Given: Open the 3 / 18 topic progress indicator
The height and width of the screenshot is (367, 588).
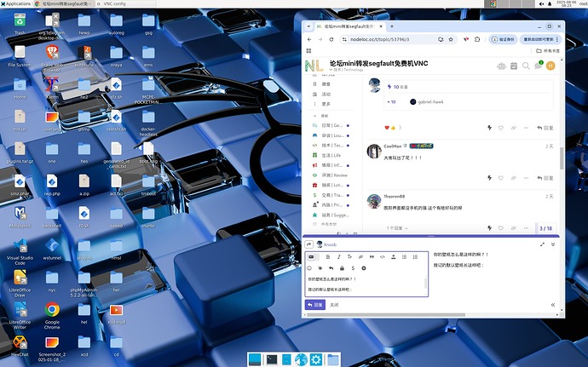Looking at the screenshot, I should click(545, 228).
